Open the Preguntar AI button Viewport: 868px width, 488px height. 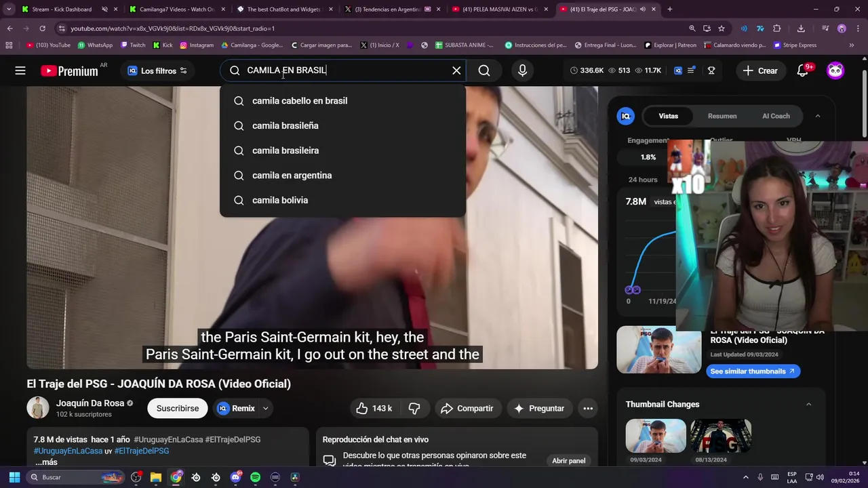tap(539, 408)
